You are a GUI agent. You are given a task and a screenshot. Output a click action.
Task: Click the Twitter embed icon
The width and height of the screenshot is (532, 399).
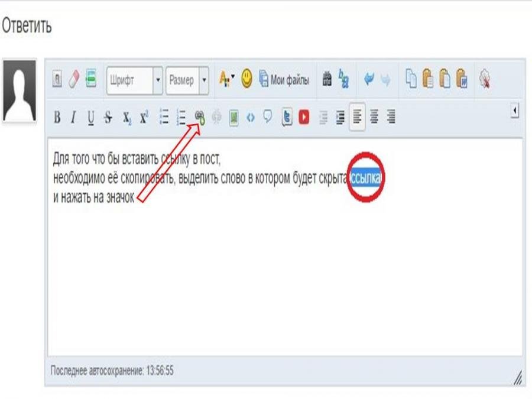pyautogui.click(x=287, y=118)
